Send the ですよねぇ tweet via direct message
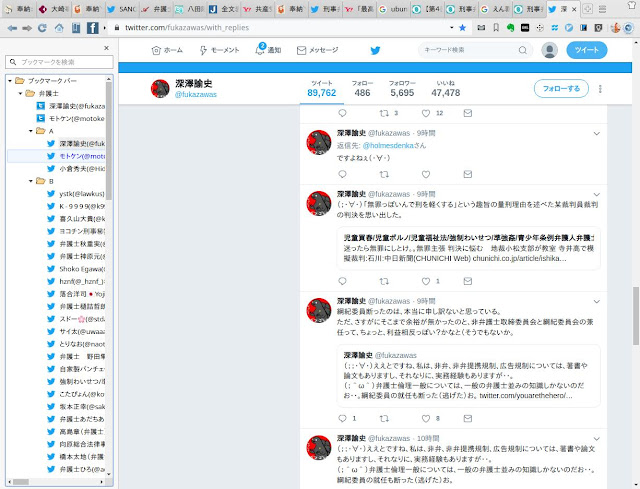Image resolution: width=640 pixels, height=489 pixels. [468, 174]
